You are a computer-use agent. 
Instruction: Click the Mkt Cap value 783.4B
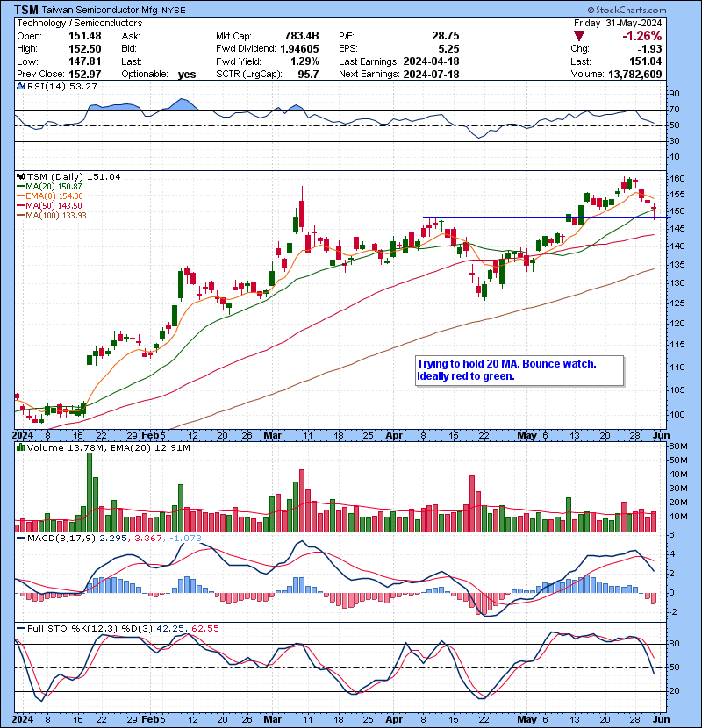tap(302, 36)
